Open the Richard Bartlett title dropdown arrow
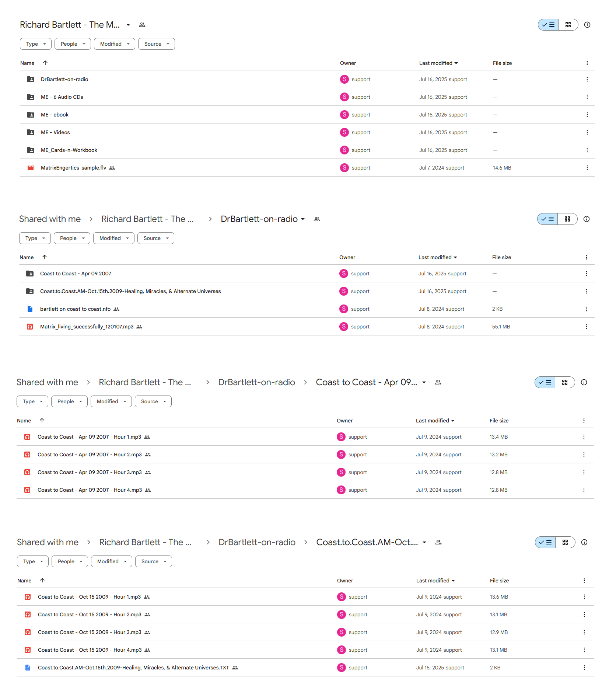This screenshot has height=693, width=616. tap(128, 25)
